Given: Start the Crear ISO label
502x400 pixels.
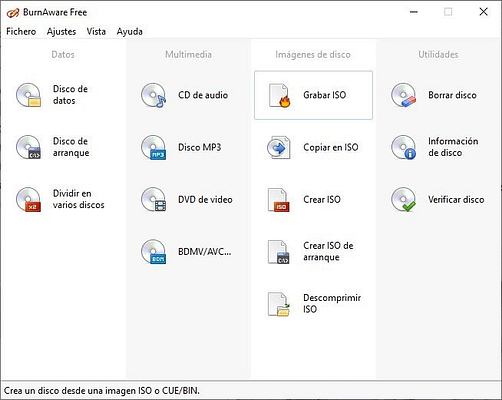Looking at the screenshot, I should click(x=322, y=199).
